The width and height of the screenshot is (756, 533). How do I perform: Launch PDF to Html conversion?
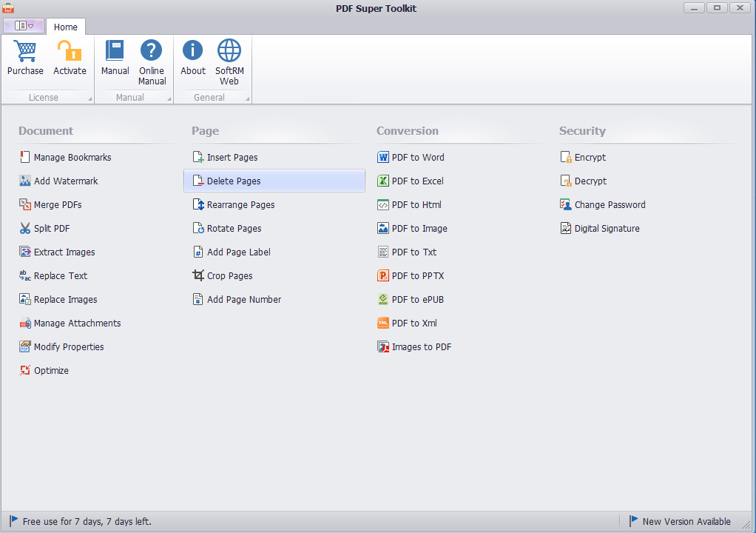(x=409, y=204)
